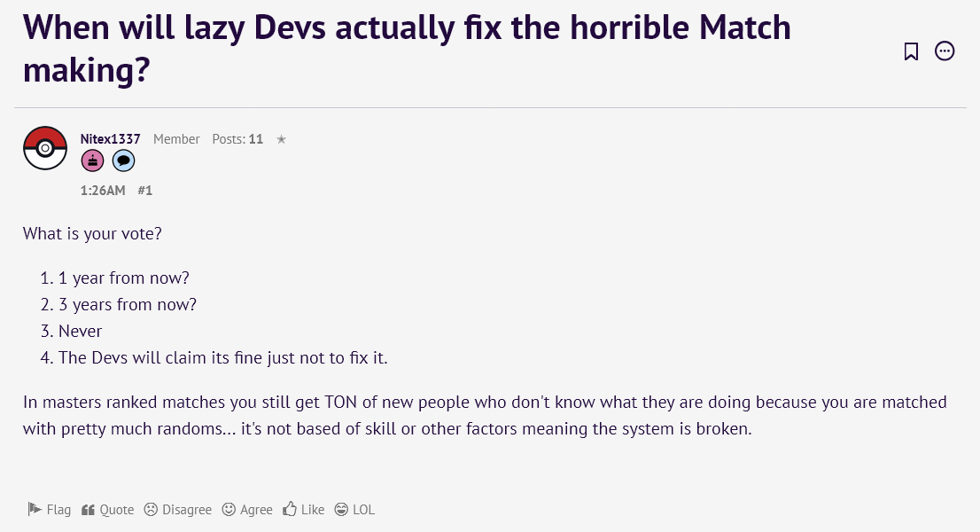This screenshot has width=980, height=532.
Task: Like this post
Action: pos(304,510)
